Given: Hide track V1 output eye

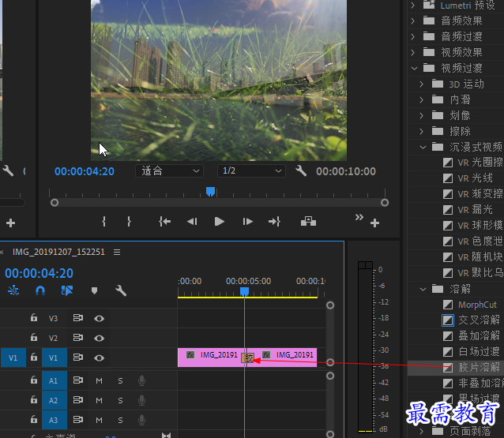Looking at the screenshot, I should pyautogui.click(x=99, y=358).
